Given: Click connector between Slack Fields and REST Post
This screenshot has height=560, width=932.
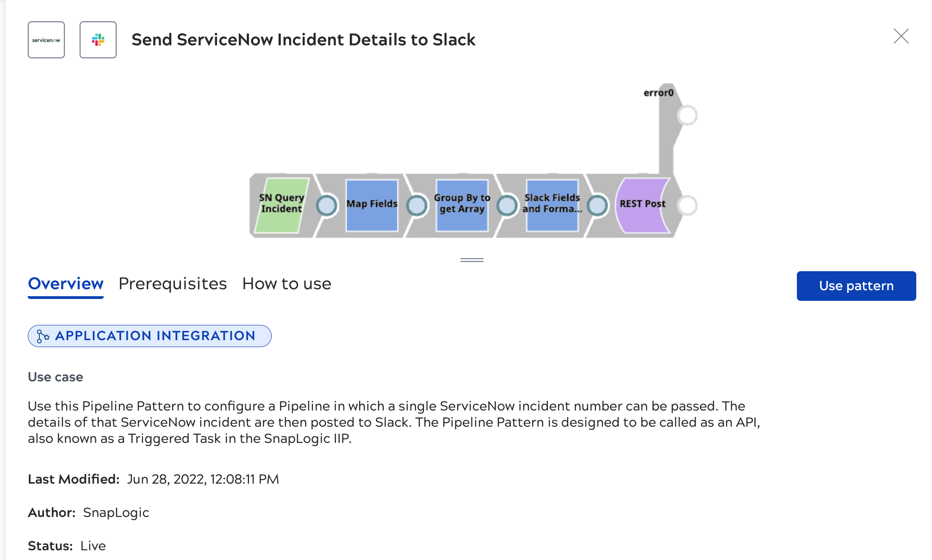Looking at the screenshot, I should click(597, 205).
